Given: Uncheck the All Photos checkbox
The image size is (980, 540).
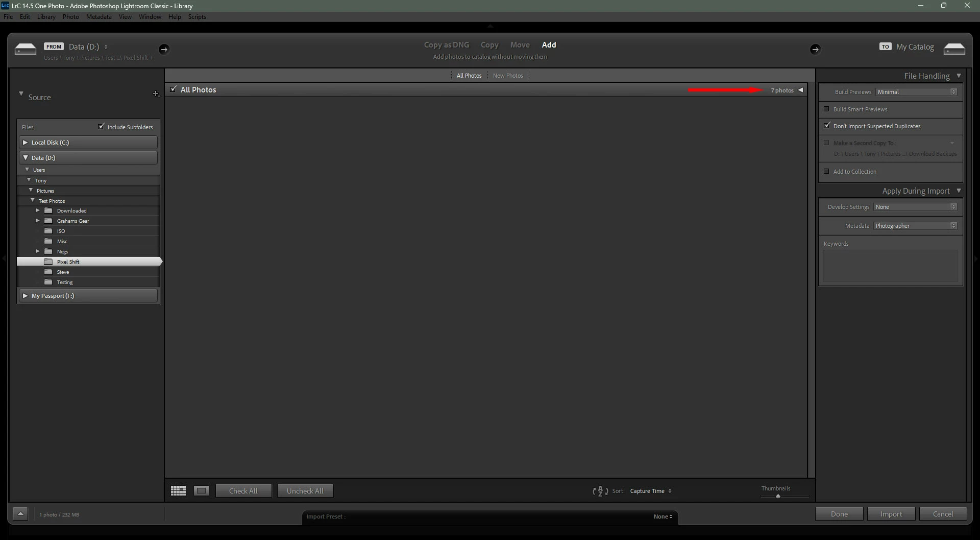Looking at the screenshot, I should pyautogui.click(x=173, y=89).
